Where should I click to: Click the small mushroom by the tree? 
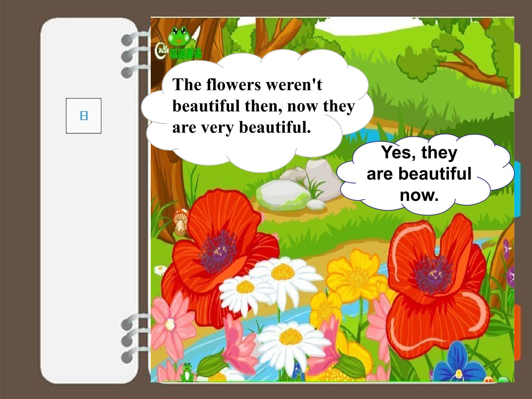coord(181,222)
